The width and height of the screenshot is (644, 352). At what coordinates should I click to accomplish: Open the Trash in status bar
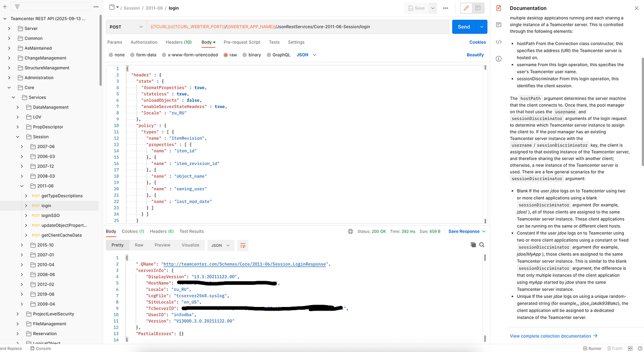click(x=615, y=348)
